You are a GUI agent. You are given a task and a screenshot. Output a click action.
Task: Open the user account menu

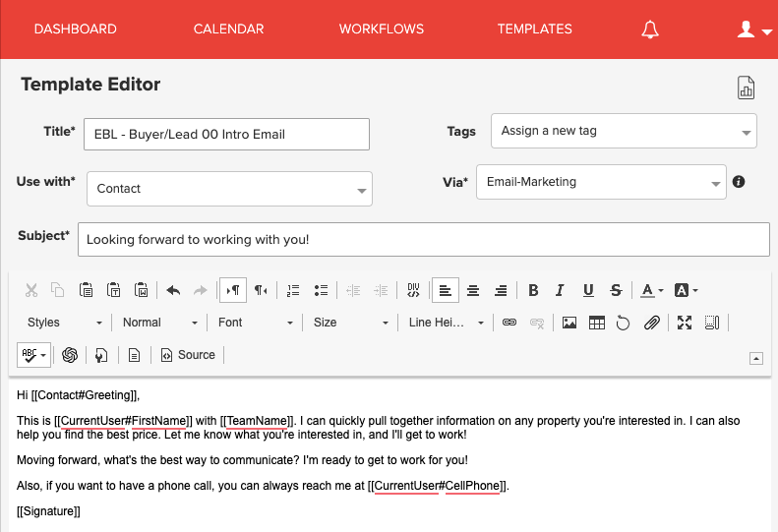click(x=754, y=30)
